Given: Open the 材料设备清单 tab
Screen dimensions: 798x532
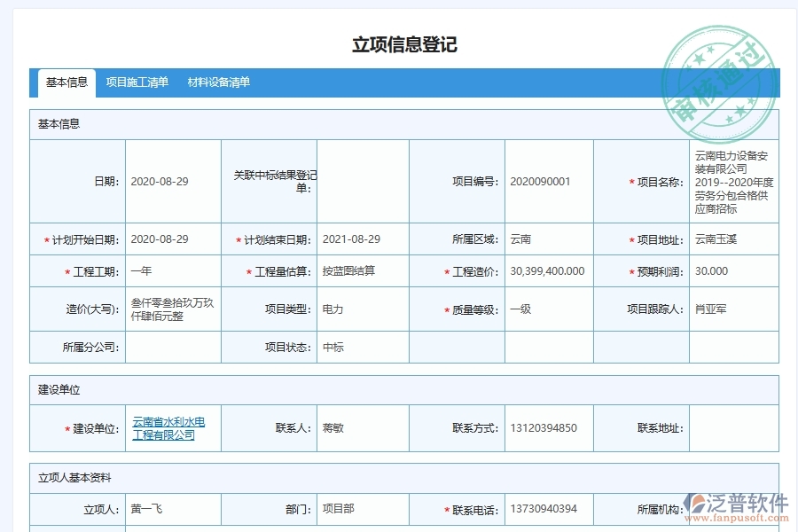Looking at the screenshot, I should click(x=219, y=82).
